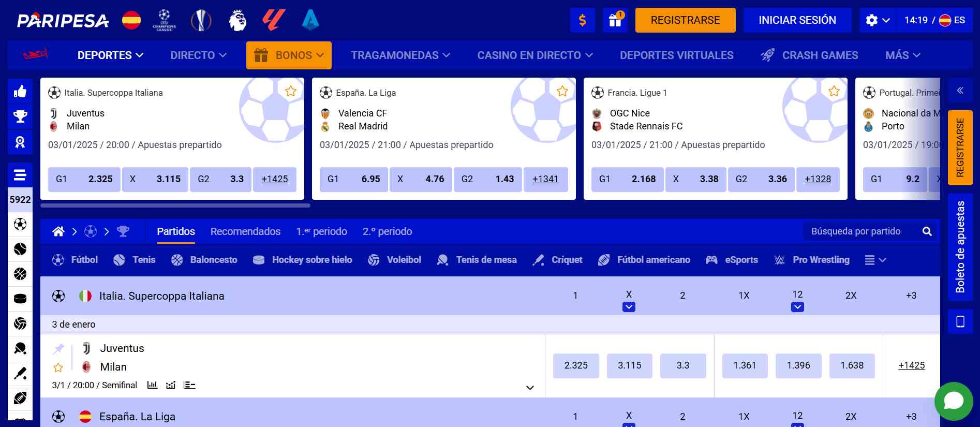Select the cricket bat sidebar icon
Screen dimensions: 980x427
[x=20, y=373]
